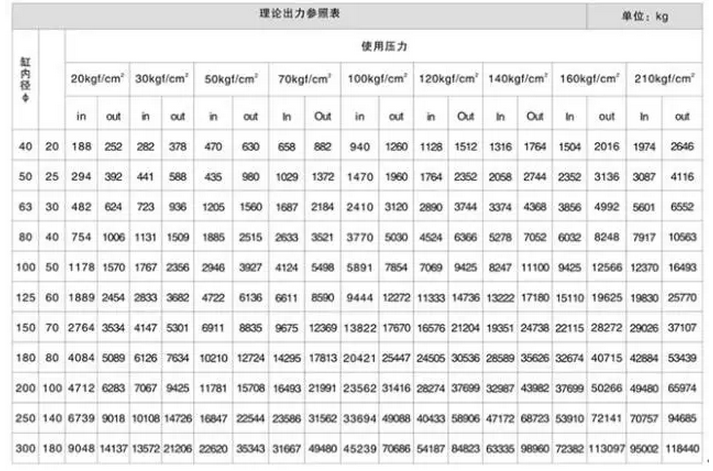This screenshot has width=713, height=471.
Task: Click the cell with value 10563
Action: point(683,237)
